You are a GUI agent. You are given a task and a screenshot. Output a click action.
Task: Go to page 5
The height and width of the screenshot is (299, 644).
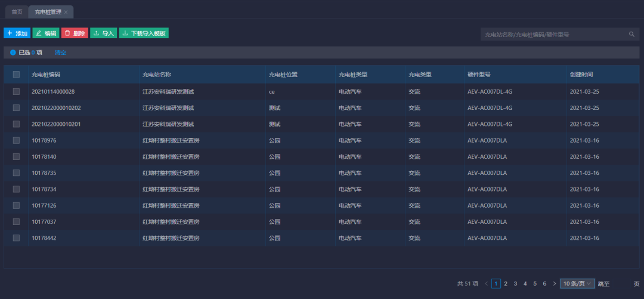point(535,284)
